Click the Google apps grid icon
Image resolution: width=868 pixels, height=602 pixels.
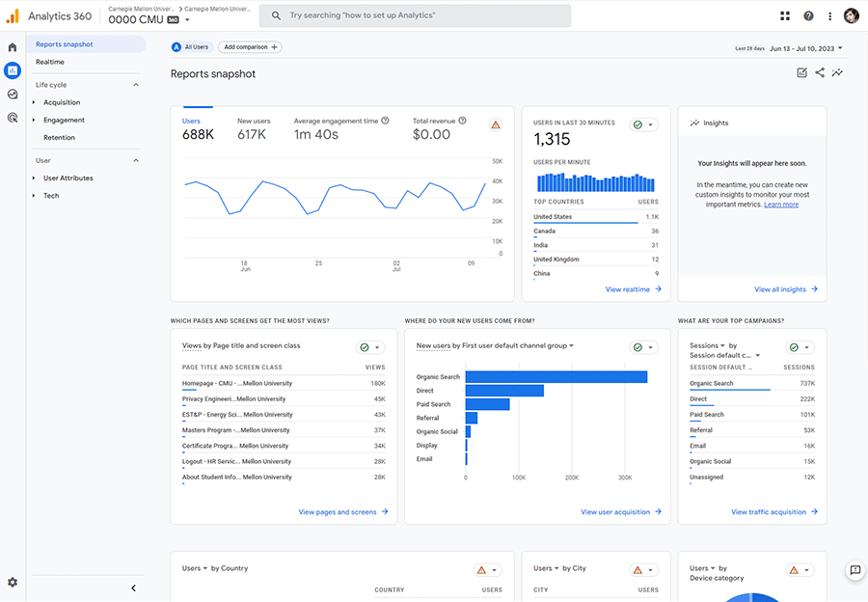[785, 16]
